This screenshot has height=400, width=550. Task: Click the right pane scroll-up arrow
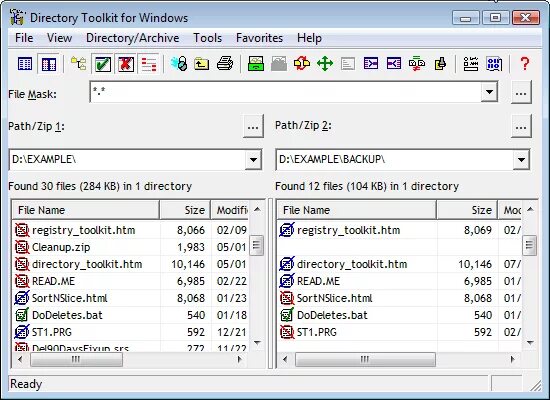click(530, 209)
